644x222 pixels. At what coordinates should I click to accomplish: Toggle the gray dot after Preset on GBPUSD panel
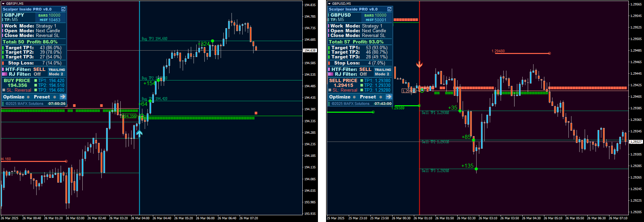tap(381, 97)
